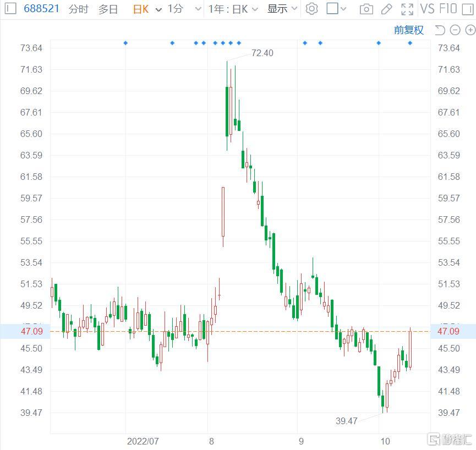This screenshot has width=476, height=450.
Task: Zoom in chart with plus icon
Action: pyautogui.click(x=470, y=30)
